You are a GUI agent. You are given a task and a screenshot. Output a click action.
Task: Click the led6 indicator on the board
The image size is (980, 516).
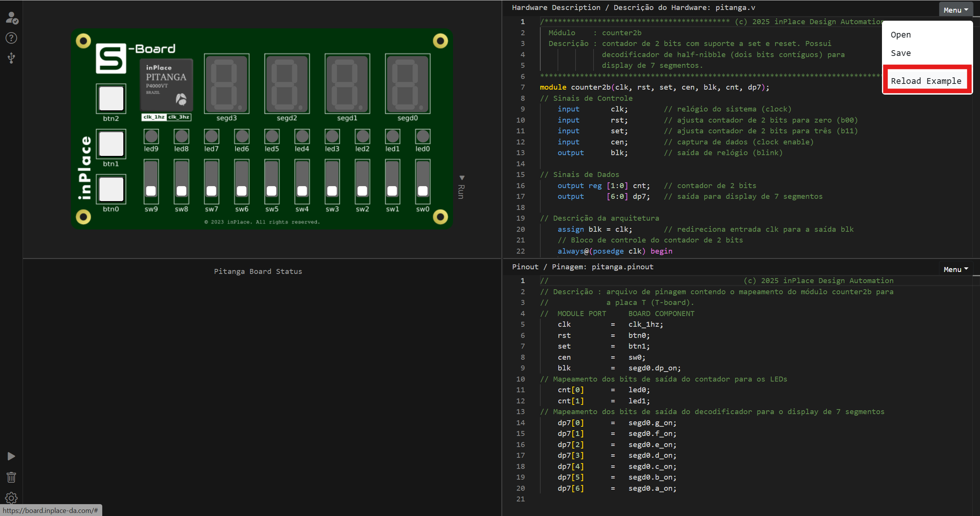(x=242, y=136)
